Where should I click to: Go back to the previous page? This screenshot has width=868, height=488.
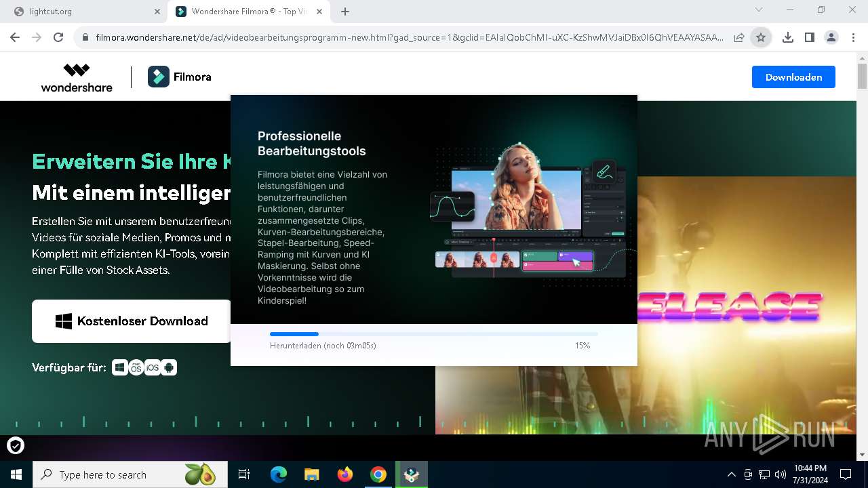(15, 38)
